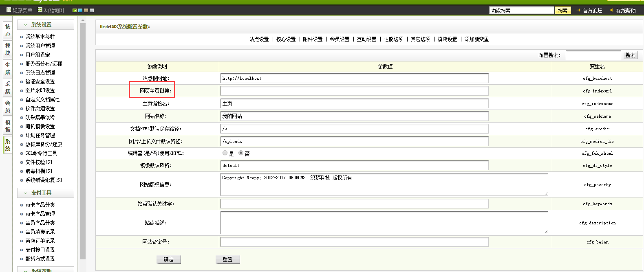
Task: Switch to the 互动设置 config tab
Action: tap(366, 39)
